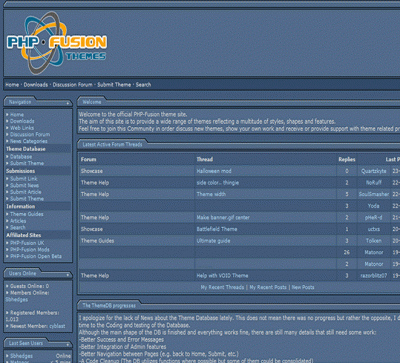This screenshot has height=363, width=400.
Task: Open Submit News in the sidebar
Action: [x=24, y=185]
